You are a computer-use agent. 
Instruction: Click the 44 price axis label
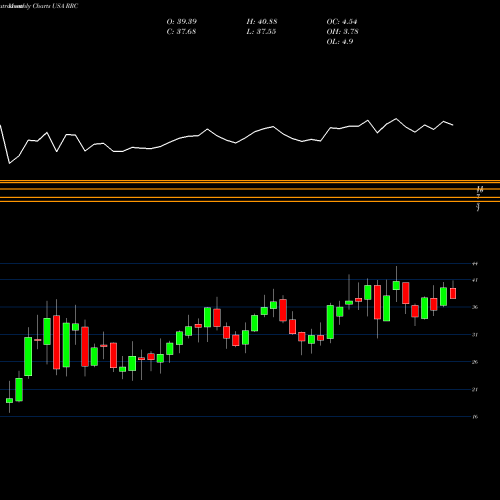pyautogui.click(x=475, y=264)
